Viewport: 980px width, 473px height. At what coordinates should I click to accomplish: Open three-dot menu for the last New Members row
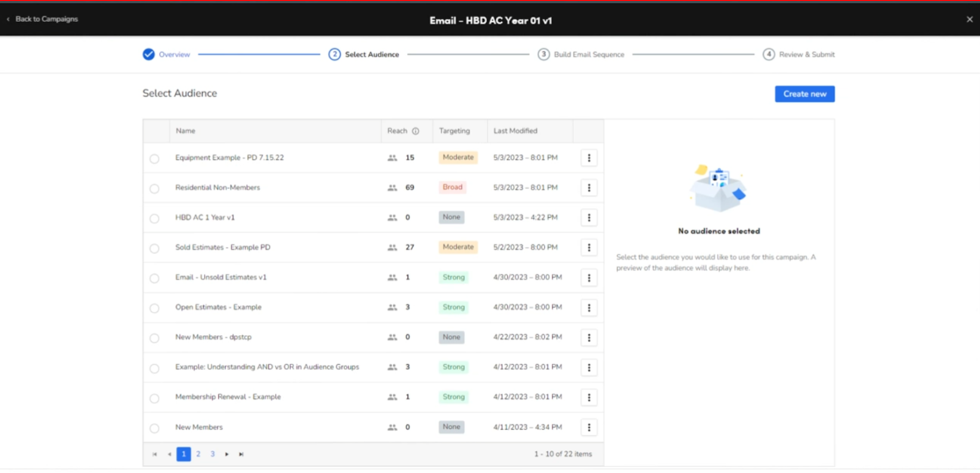point(589,428)
